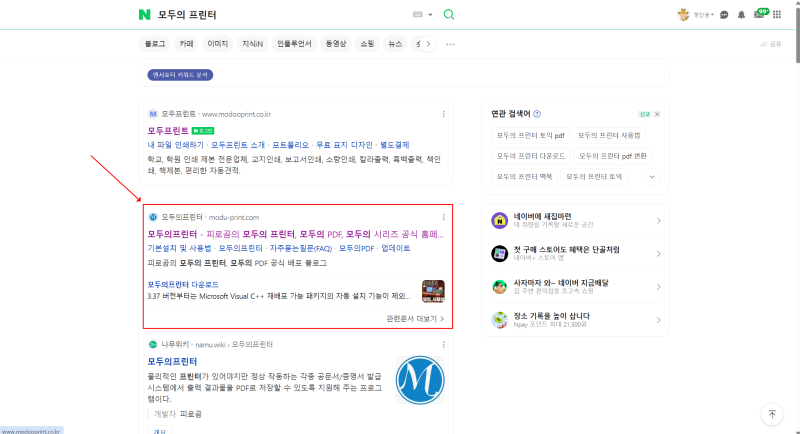Switch to the 동영상 tab

[x=336, y=44]
